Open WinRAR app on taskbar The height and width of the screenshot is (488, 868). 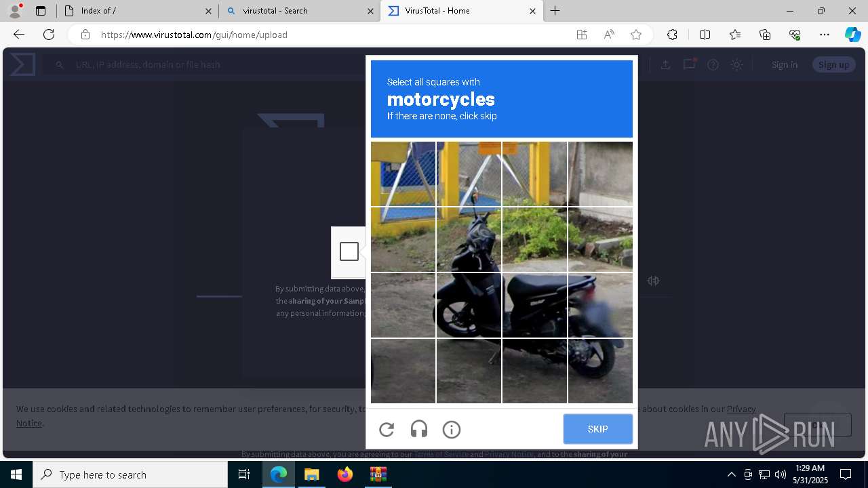point(378,474)
